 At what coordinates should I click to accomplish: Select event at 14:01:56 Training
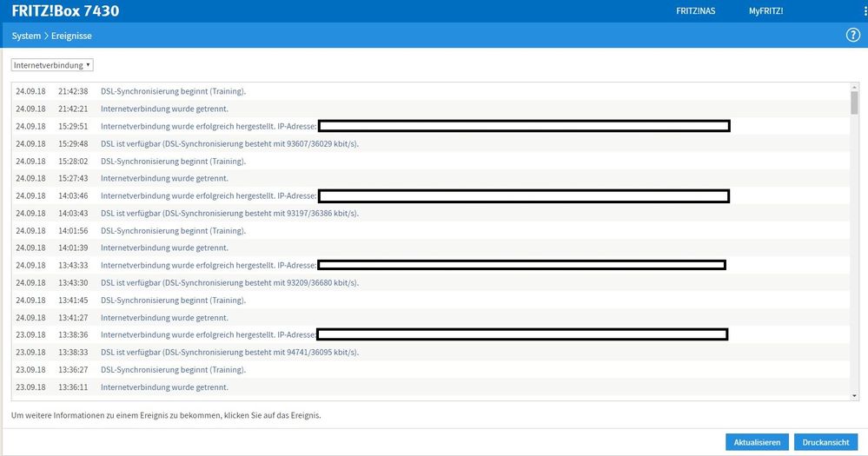[x=431, y=231]
